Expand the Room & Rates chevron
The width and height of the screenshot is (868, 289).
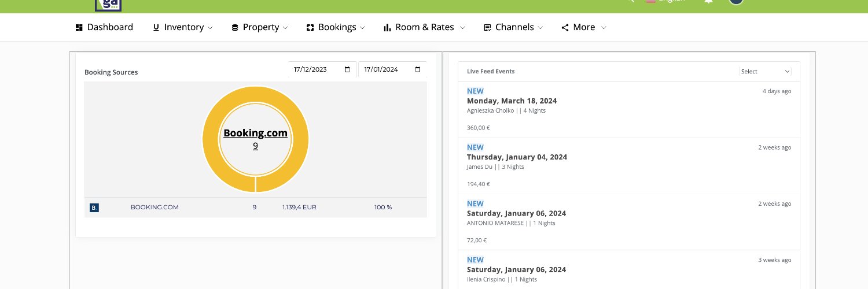[x=462, y=28]
